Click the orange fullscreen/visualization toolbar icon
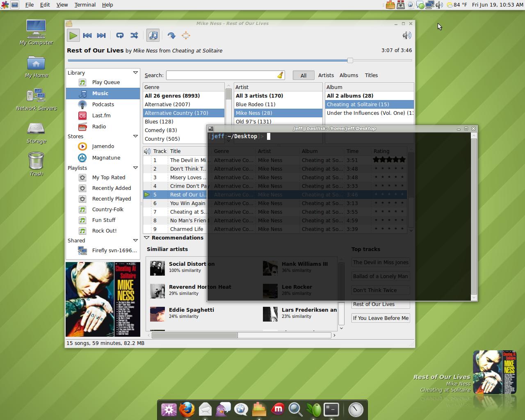The image size is (525, 420). click(x=186, y=35)
